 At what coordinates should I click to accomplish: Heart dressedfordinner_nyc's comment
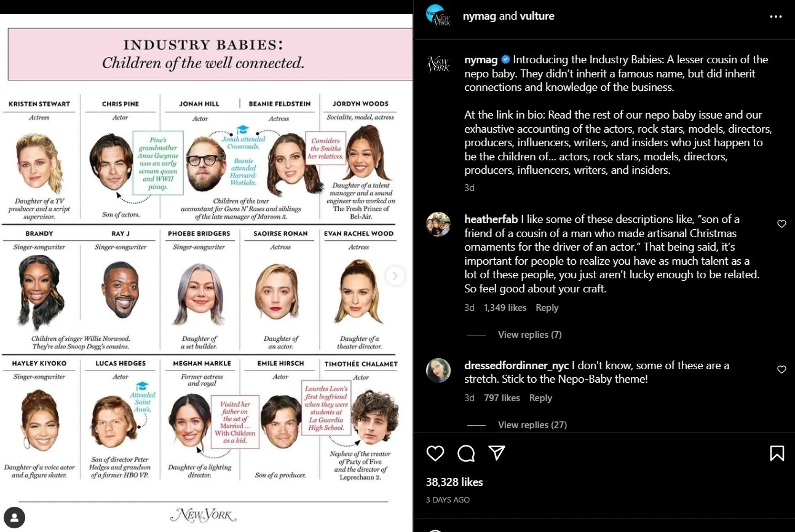coord(781,369)
